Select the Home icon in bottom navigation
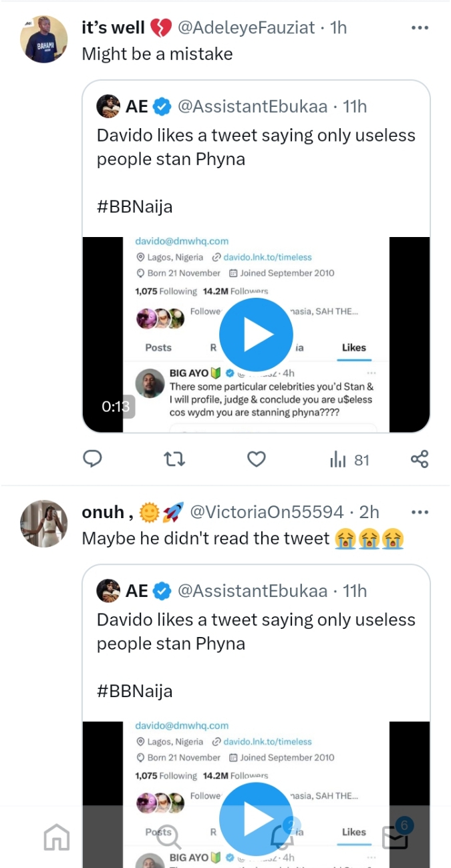Screen dimensions: 451x868 (56, 837)
